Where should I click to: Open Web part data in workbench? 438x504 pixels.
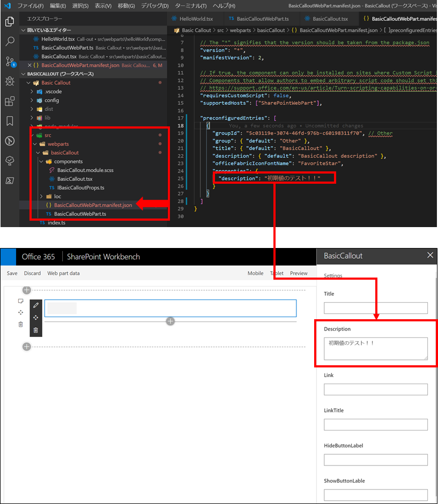tap(63, 273)
